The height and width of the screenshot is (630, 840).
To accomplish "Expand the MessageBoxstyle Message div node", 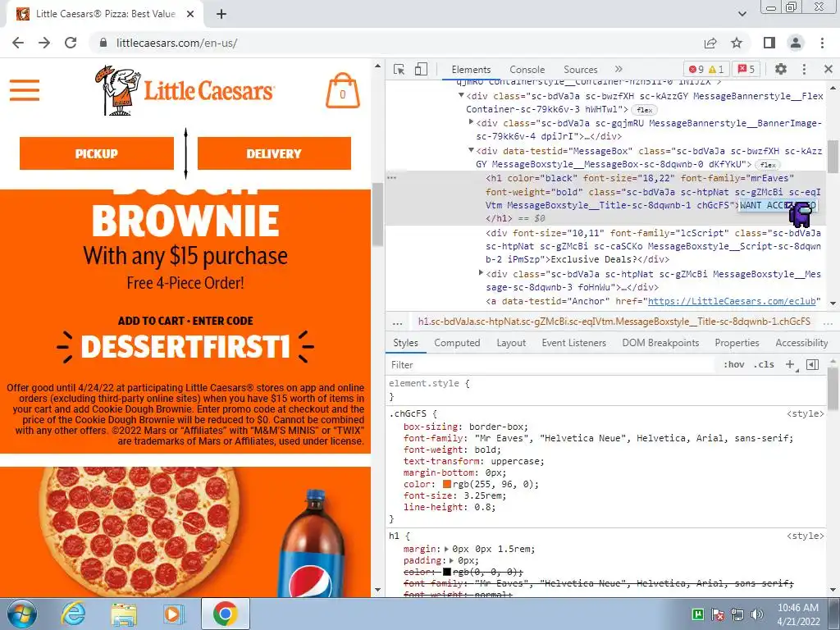I will (x=481, y=273).
